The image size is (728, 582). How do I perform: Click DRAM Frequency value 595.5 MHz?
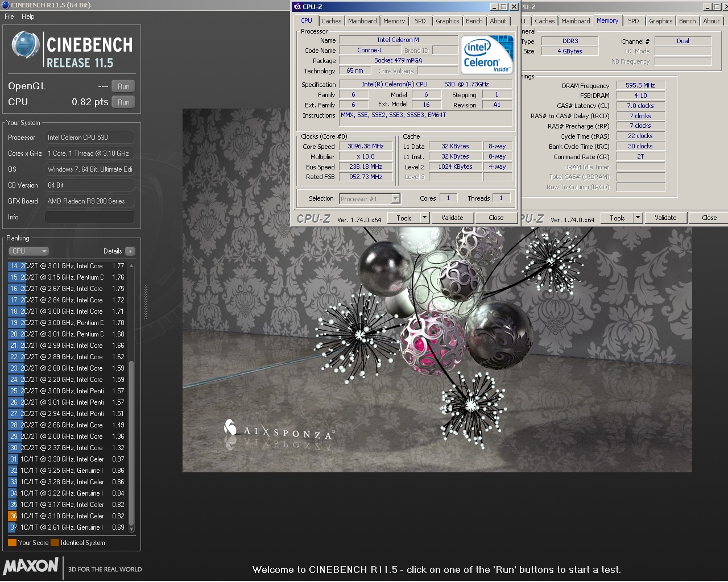click(640, 85)
